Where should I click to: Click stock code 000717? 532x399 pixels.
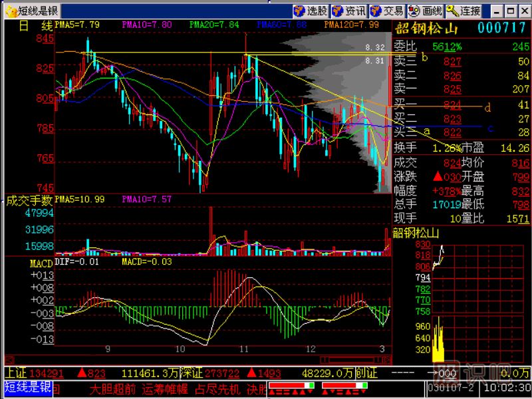502,28
